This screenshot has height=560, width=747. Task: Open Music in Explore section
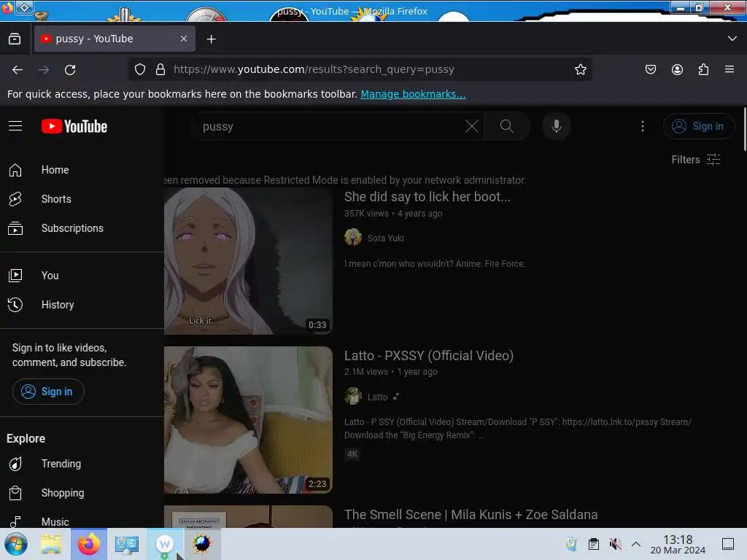(82, 521)
